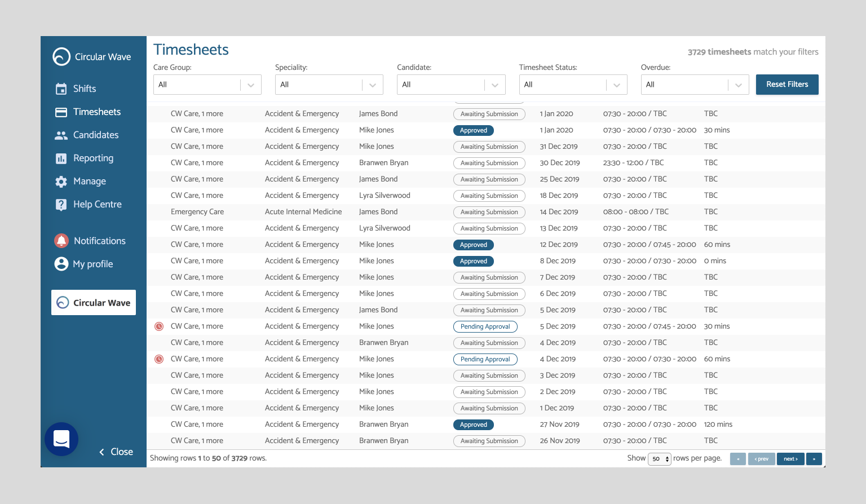The height and width of the screenshot is (504, 866).
Task: Click the Candidates people icon
Action: [61, 135]
